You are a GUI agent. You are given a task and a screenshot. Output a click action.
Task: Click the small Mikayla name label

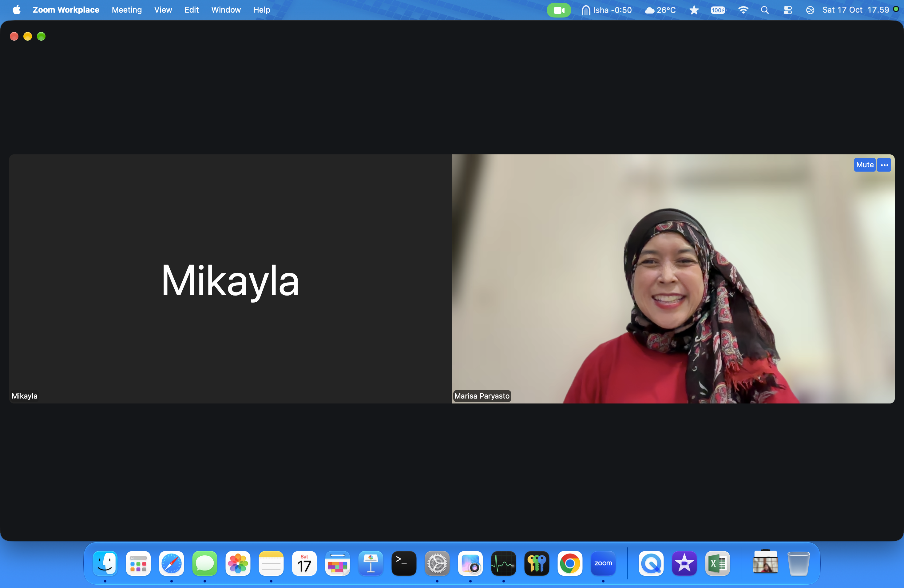[24, 396]
